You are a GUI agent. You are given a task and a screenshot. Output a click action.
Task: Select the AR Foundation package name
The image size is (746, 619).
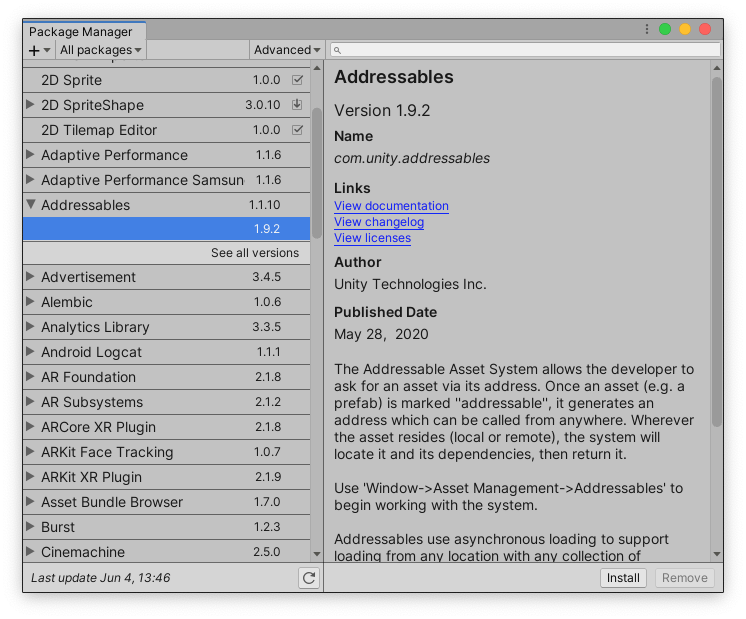88,377
